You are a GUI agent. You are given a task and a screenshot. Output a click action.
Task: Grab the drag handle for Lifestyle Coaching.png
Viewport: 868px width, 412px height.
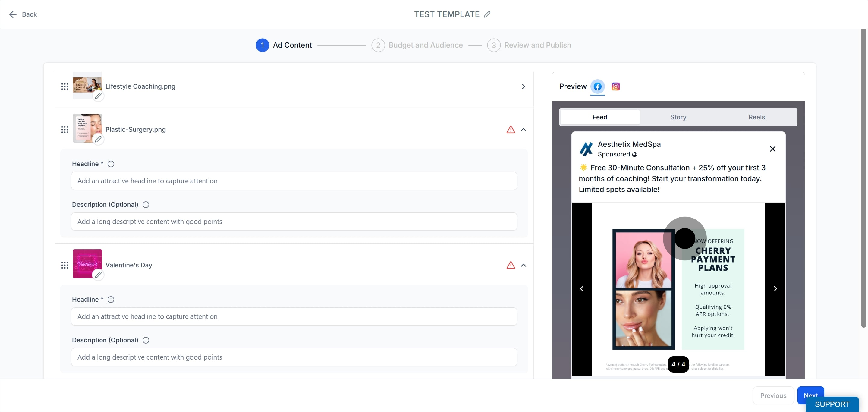pos(65,86)
